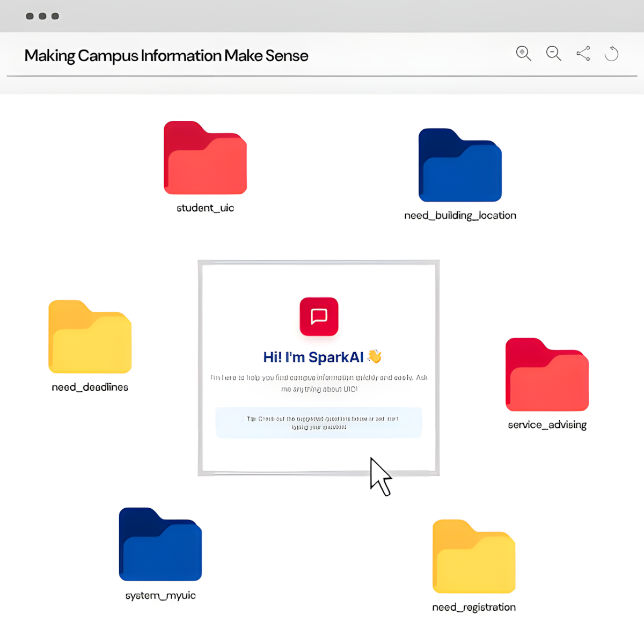Click the need_building_location label text
Image resolution: width=644 pixels, height=644 pixels.
click(460, 216)
